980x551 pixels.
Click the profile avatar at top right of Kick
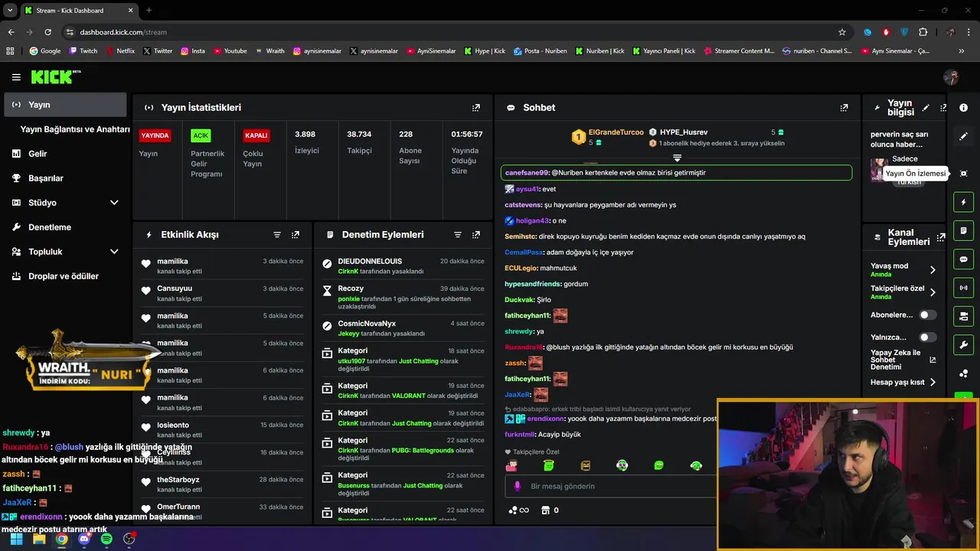(x=951, y=77)
